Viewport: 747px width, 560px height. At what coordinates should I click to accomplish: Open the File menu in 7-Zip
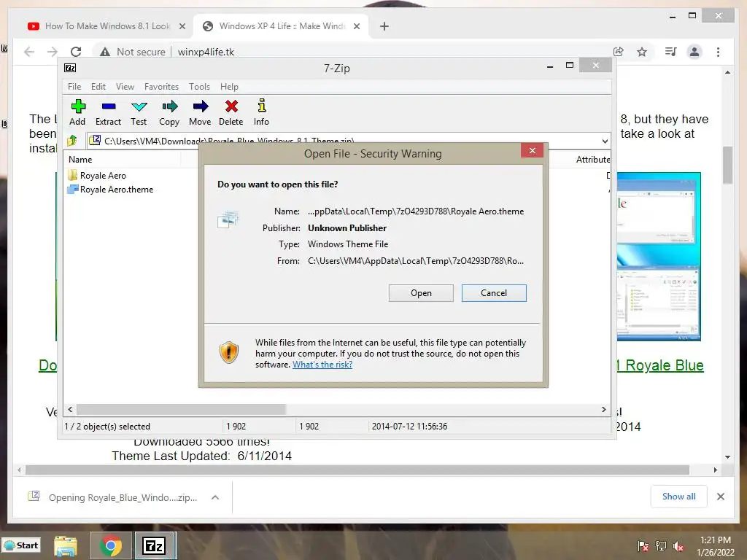tap(74, 87)
